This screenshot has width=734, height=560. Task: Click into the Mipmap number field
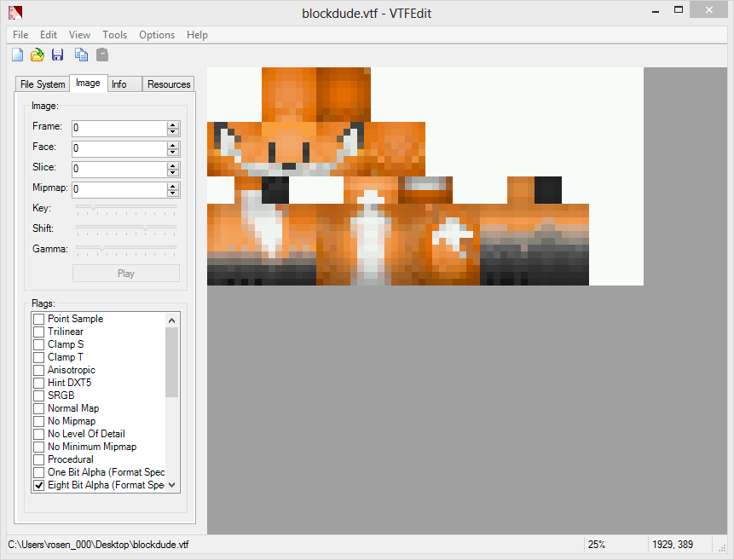click(x=119, y=189)
